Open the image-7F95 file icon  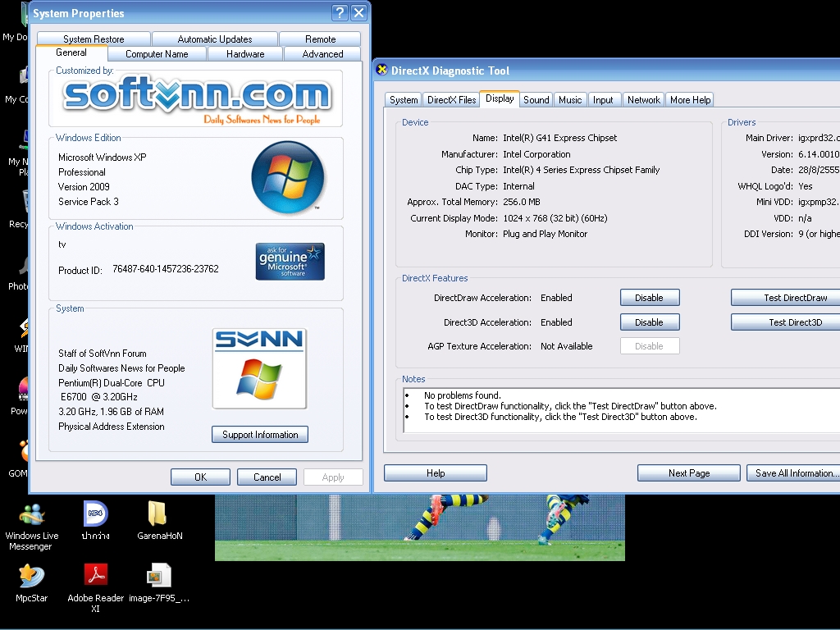pyautogui.click(x=159, y=583)
